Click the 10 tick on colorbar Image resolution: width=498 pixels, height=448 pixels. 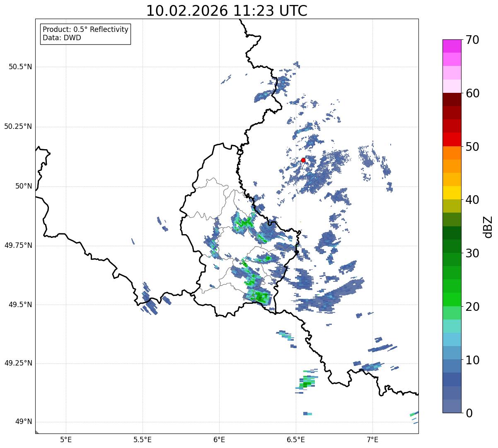[472, 360]
